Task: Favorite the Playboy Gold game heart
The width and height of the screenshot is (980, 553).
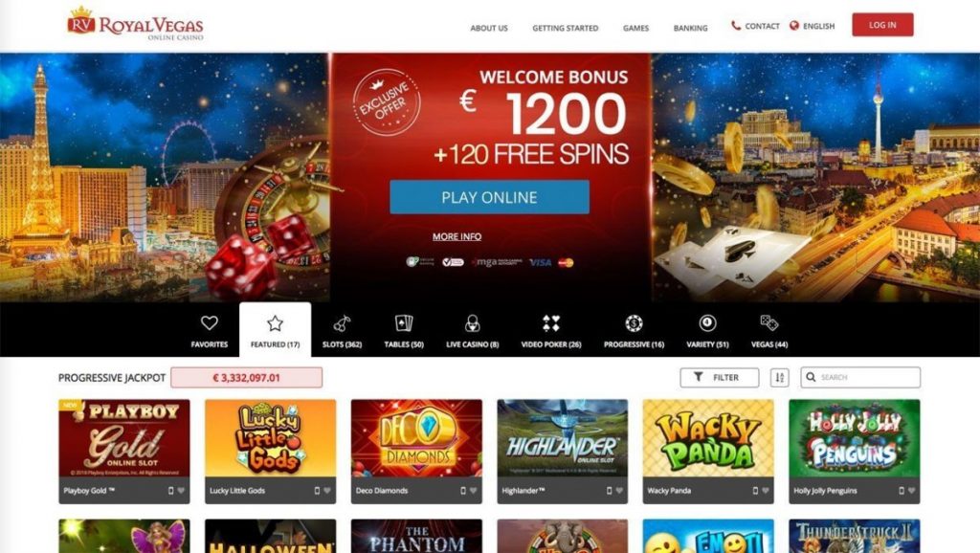Action: point(181,491)
